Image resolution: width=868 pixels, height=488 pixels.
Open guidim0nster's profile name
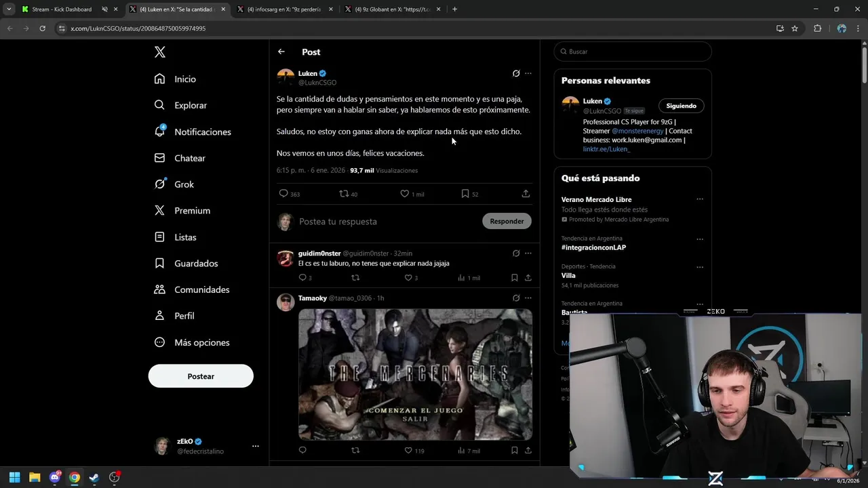pos(319,253)
